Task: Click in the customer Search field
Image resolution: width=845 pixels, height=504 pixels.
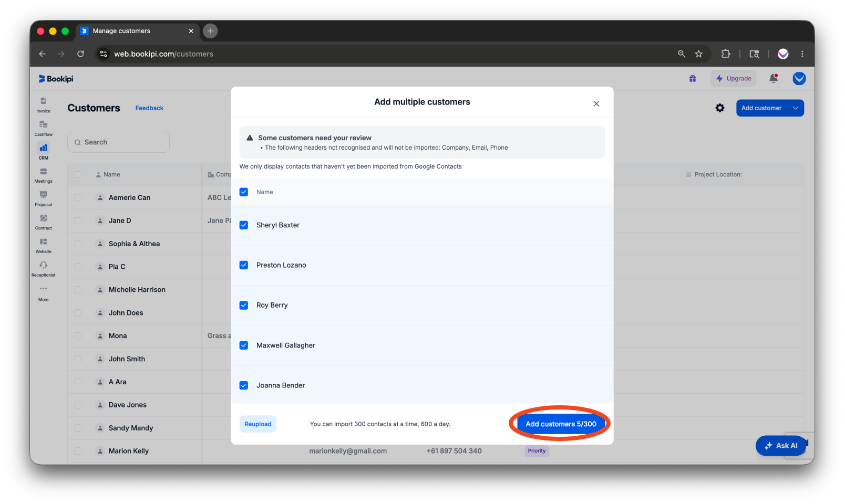Action: pyautogui.click(x=118, y=142)
